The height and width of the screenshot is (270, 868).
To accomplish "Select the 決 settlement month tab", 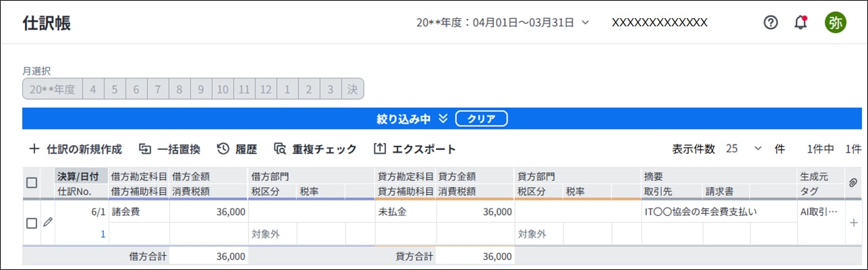I will (x=352, y=89).
